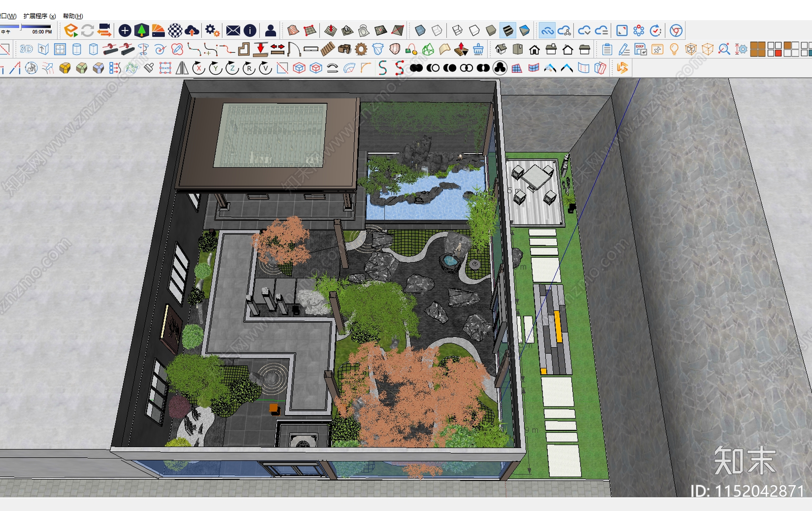Click the Enscape objects plus icon
This screenshot has width=812, height=511.
125,30
